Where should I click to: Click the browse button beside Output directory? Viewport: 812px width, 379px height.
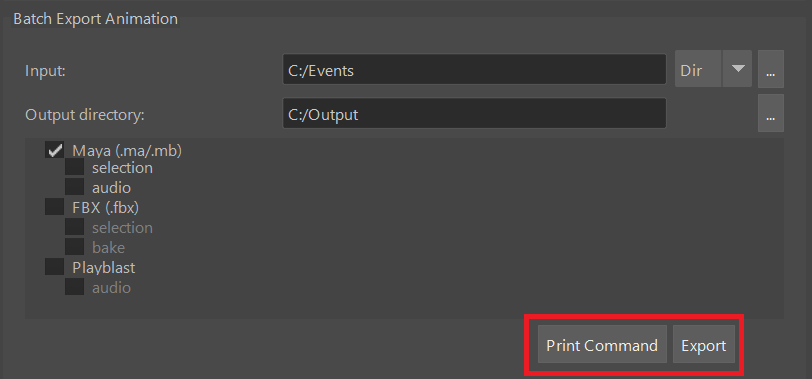(x=771, y=113)
